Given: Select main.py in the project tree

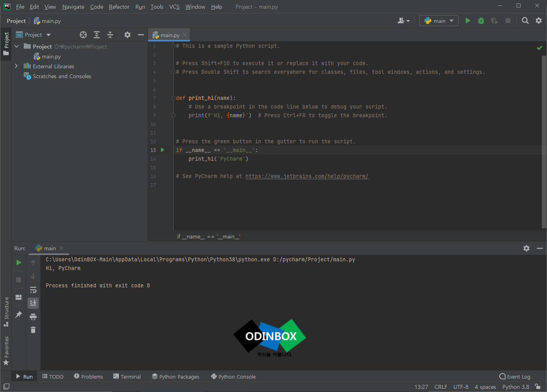Looking at the screenshot, I should [47, 56].
